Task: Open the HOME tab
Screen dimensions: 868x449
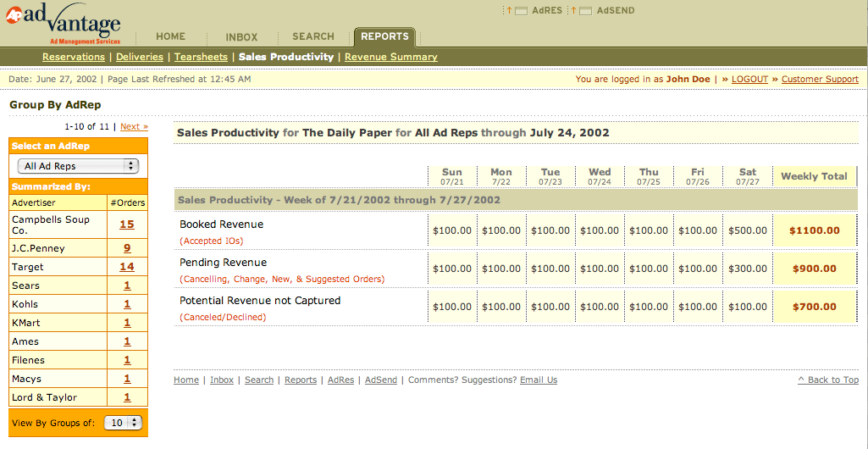Action: tap(170, 36)
